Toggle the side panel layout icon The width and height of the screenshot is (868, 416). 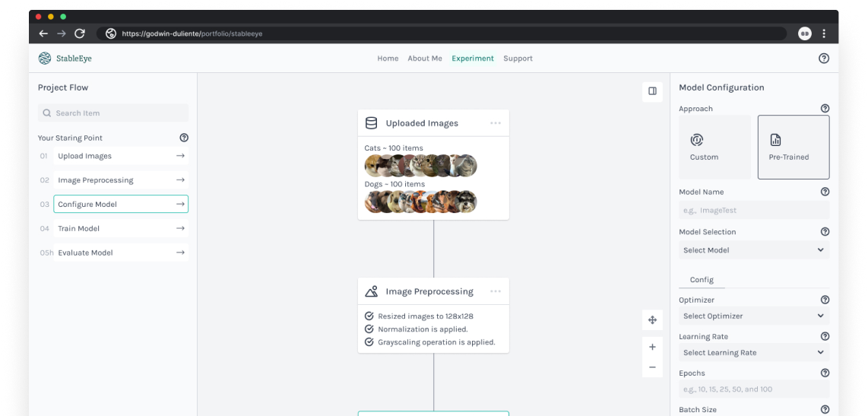tap(652, 91)
